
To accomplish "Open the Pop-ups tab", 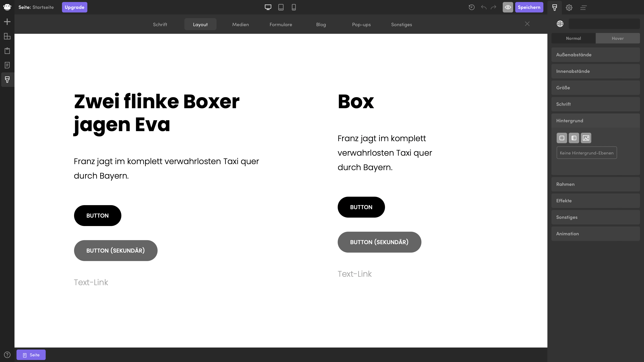I will (x=361, y=24).
